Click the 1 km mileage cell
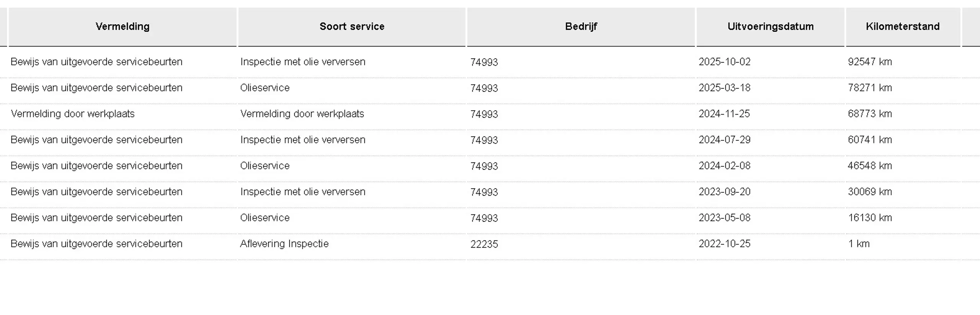 [x=859, y=244]
